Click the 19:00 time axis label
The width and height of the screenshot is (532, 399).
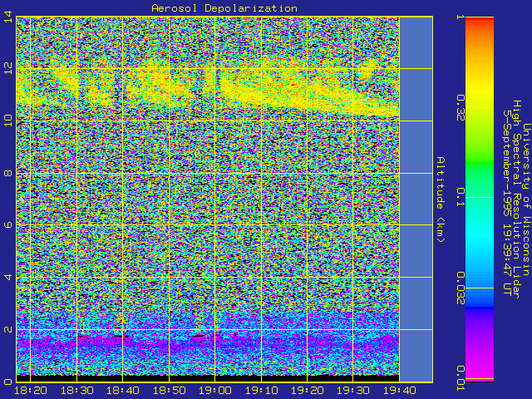[215, 391]
